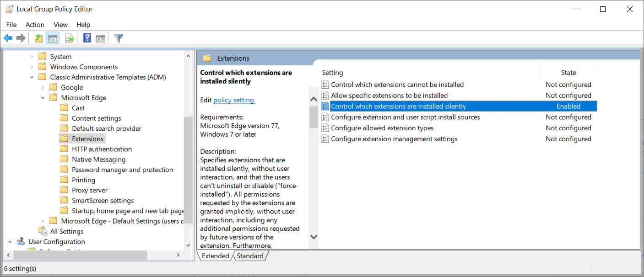Sort policies by the State column header
The height and width of the screenshot is (277, 644).
tap(568, 73)
